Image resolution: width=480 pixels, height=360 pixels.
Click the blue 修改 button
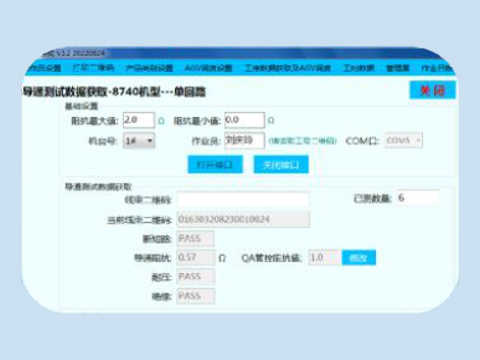(359, 257)
